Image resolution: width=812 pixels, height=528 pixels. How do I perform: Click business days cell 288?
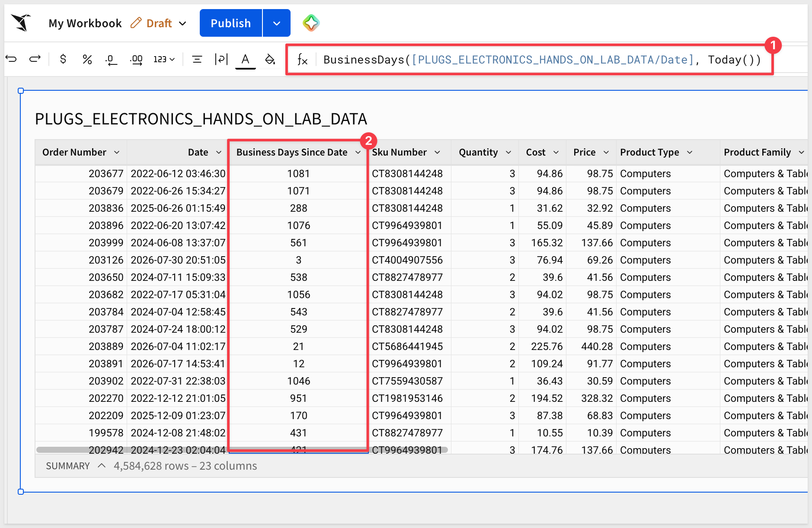(298, 208)
